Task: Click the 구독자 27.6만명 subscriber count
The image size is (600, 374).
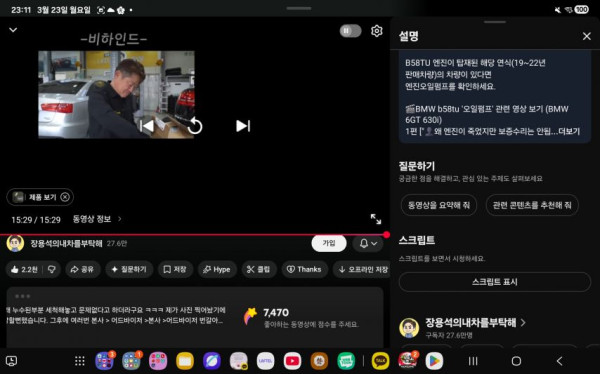Action: click(449, 335)
